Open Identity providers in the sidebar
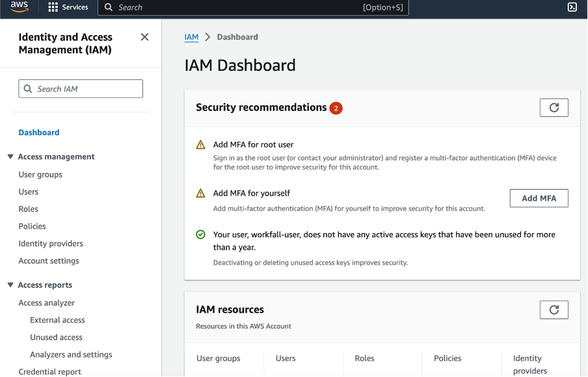This screenshot has width=588, height=377. [x=51, y=244]
